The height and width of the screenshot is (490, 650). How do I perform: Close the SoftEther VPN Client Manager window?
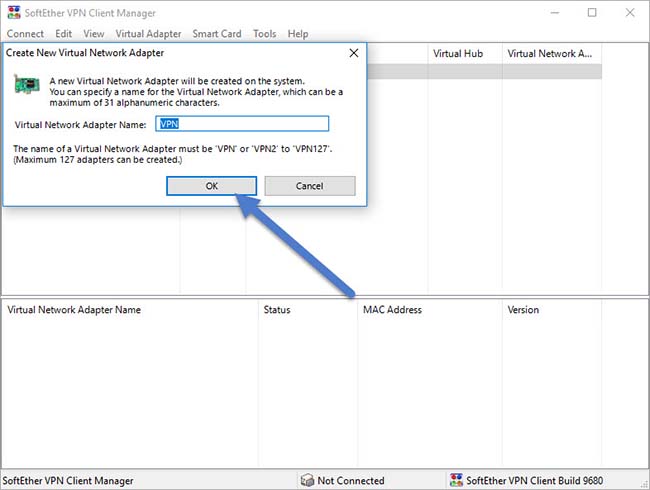click(630, 12)
